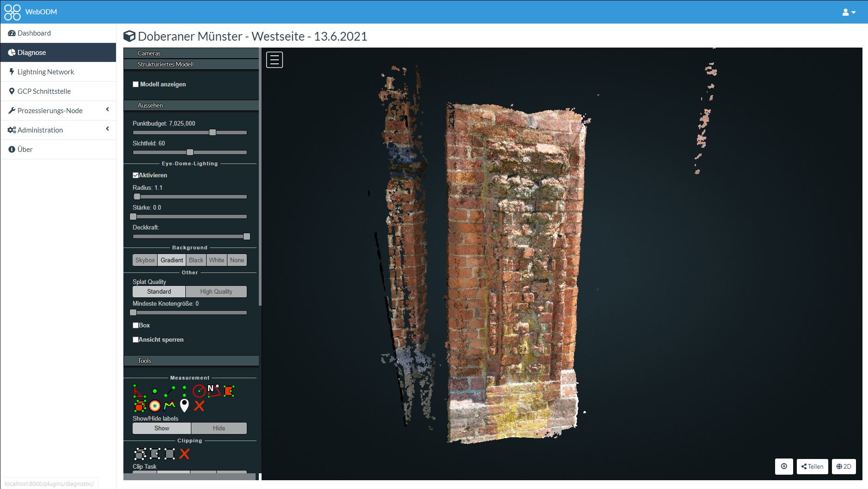Viewport: 868px width, 489px height.
Task: Toggle the viewer hamburger menu
Action: [274, 60]
